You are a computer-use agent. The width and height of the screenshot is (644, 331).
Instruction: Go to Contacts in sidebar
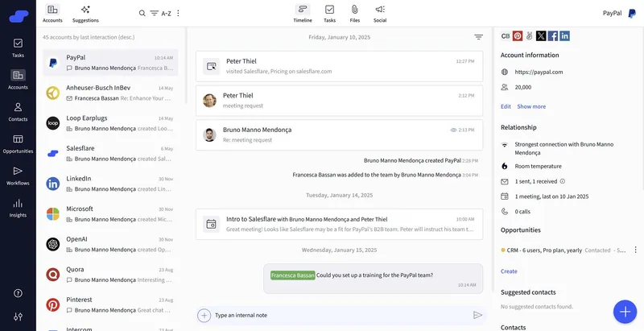tap(18, 112)
